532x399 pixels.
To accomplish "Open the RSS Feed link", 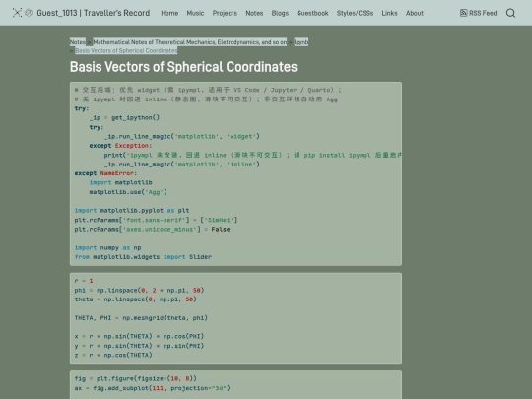I will point(479,13).
